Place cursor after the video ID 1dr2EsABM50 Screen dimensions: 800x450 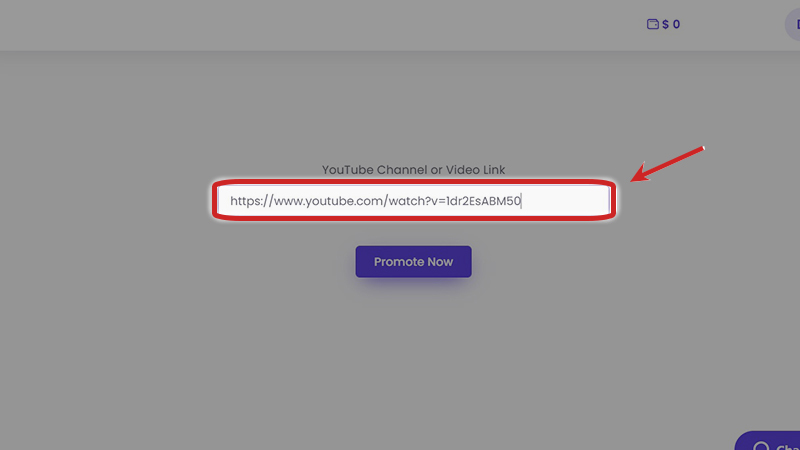click(x=521, y=201)
